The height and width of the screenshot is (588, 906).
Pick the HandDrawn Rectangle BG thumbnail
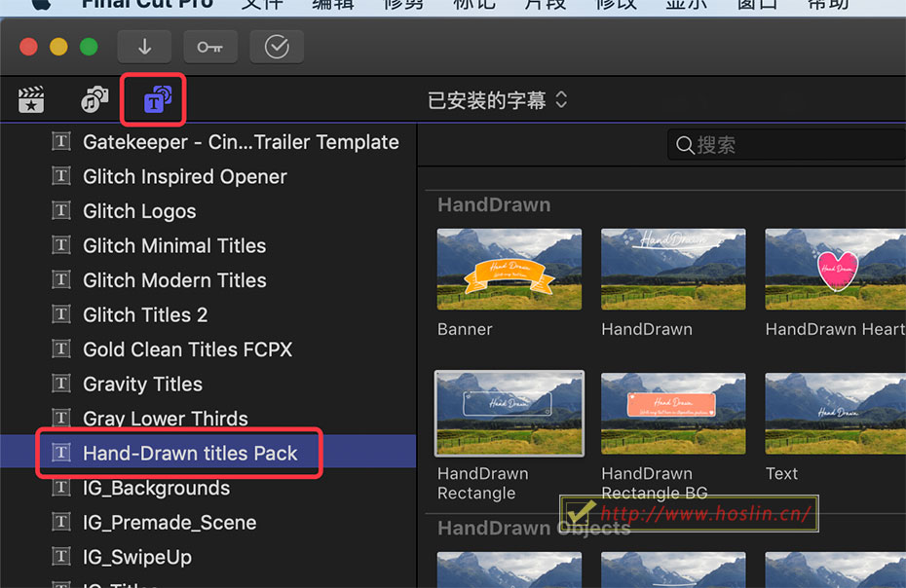673,414
